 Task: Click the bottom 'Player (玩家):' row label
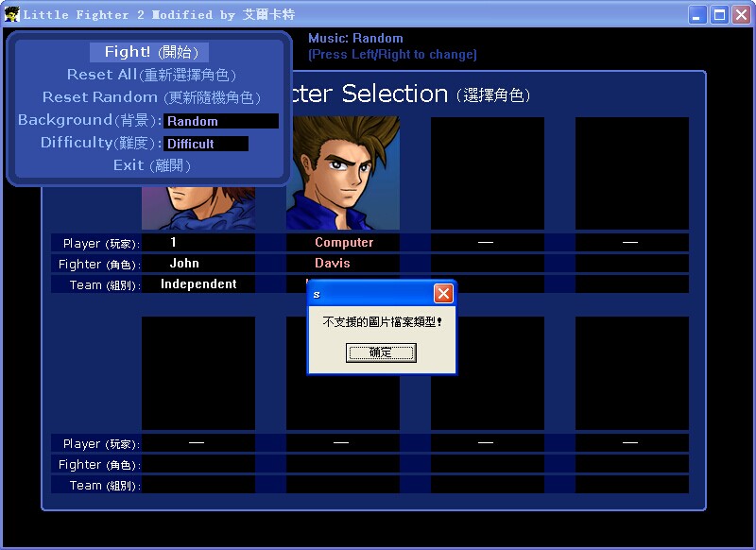[x=102, y=444]
